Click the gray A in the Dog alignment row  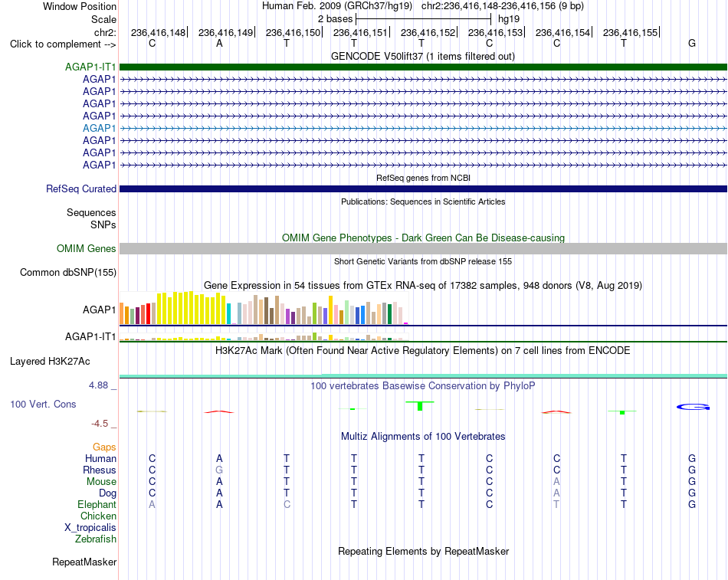556,493
